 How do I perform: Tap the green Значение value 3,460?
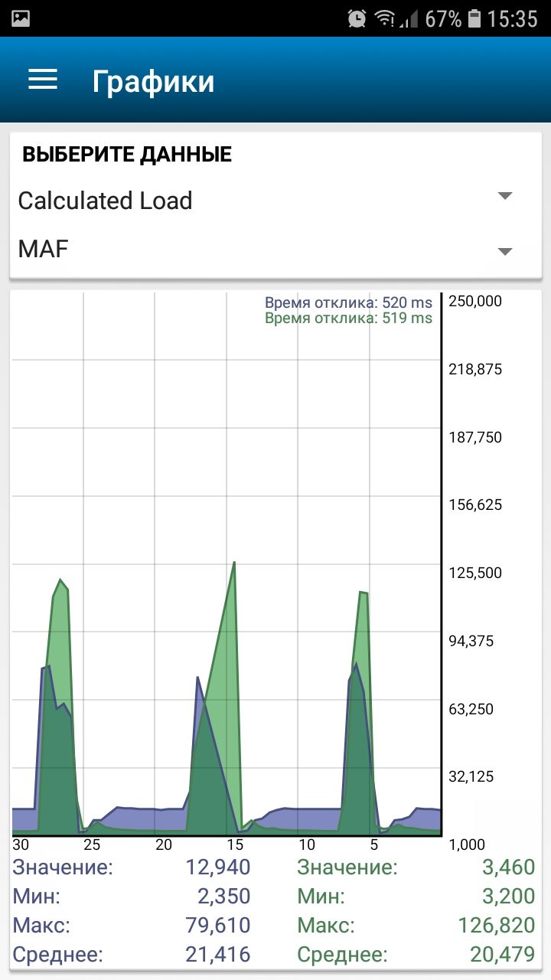coord(508,867)
